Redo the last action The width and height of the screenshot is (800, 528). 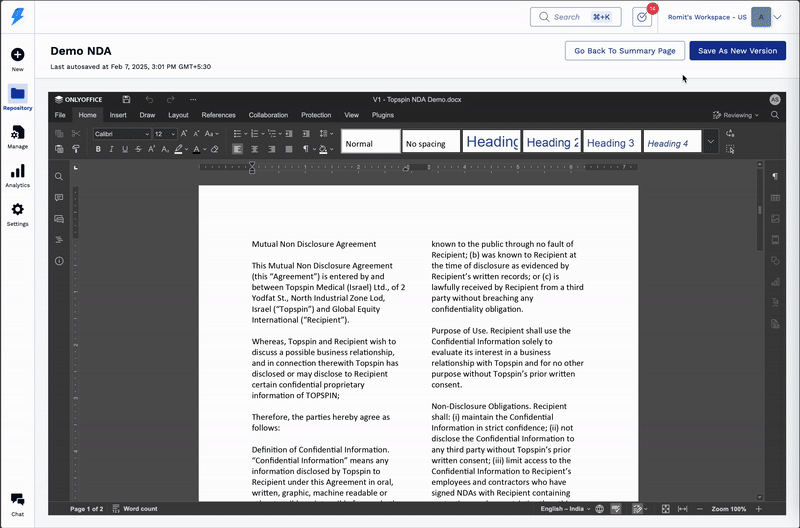pyautogui.click(x=171, y=99)
